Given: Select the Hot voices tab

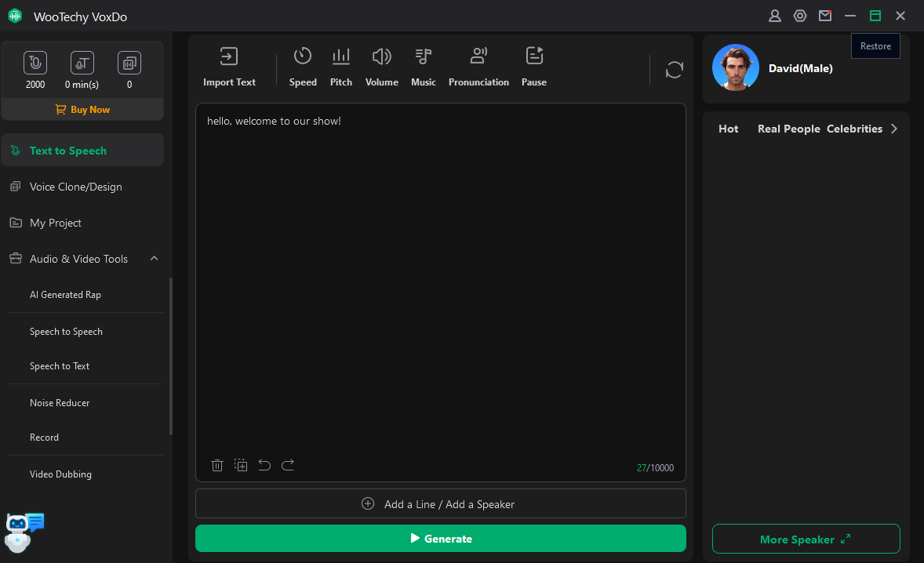Looking at the screenshot, I should pos(728,129).
